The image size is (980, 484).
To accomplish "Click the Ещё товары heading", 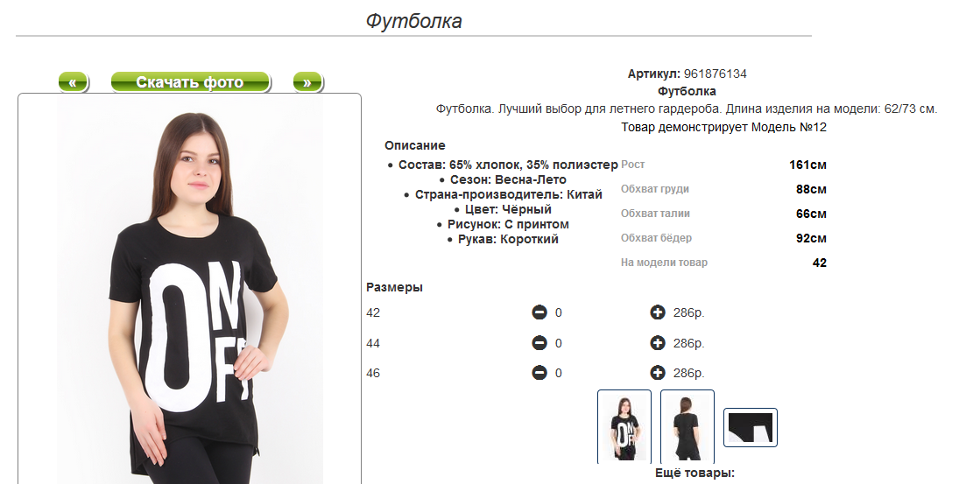I will pyautogui.click(x=694, y=473).
